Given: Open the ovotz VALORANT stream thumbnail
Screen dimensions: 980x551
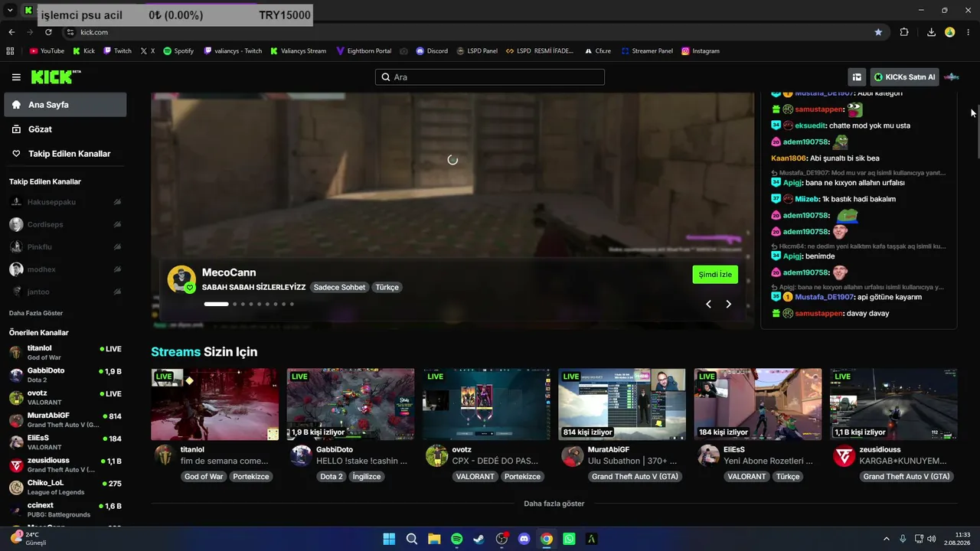Looking at the screenshot, I should point(486,404).
